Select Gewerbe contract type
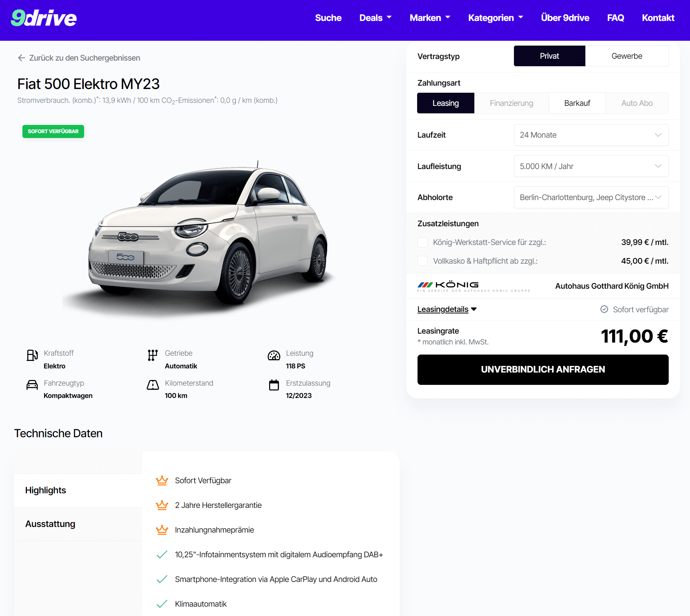The width and height of the screenshot is (690, 616). [627, 56]
